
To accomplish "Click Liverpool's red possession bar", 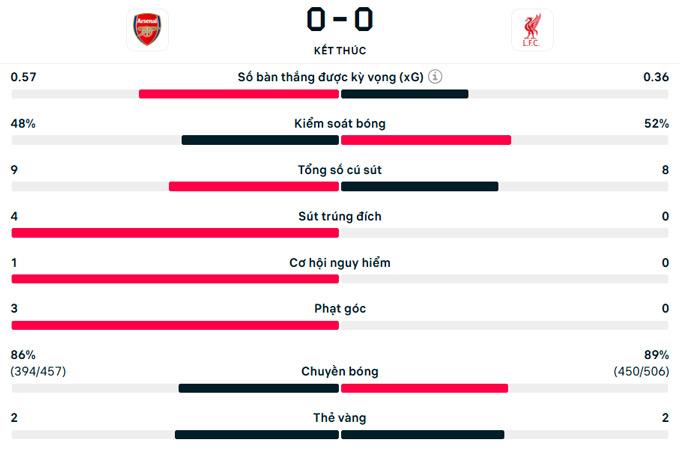I will pyautogui.click(x=426, y=140).
